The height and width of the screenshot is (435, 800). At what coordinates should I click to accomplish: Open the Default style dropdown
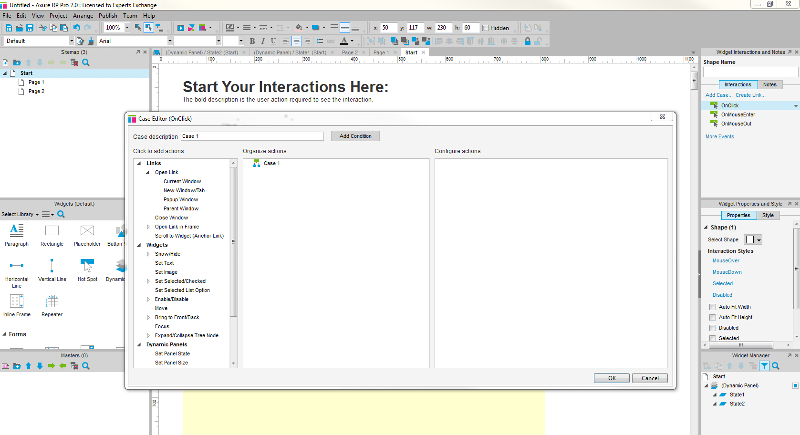71,41
